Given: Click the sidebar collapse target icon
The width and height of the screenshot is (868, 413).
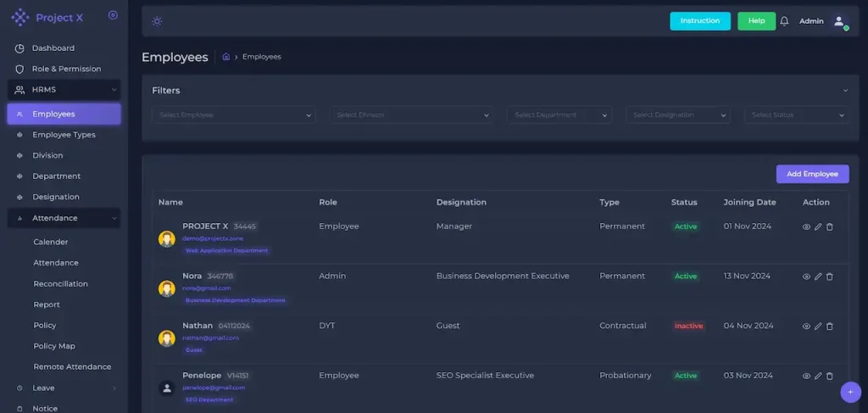Looking at the screenshot, I should (x=114, y=15).
